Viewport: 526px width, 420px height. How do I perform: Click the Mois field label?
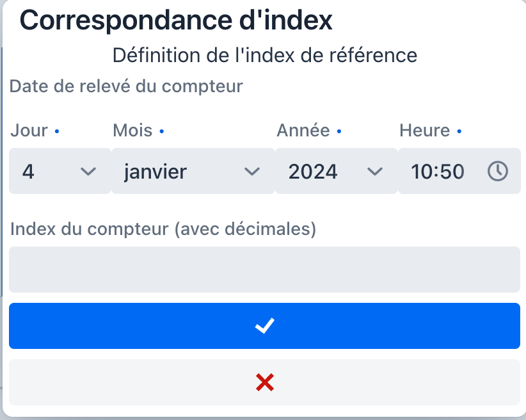tap(132, 131)
